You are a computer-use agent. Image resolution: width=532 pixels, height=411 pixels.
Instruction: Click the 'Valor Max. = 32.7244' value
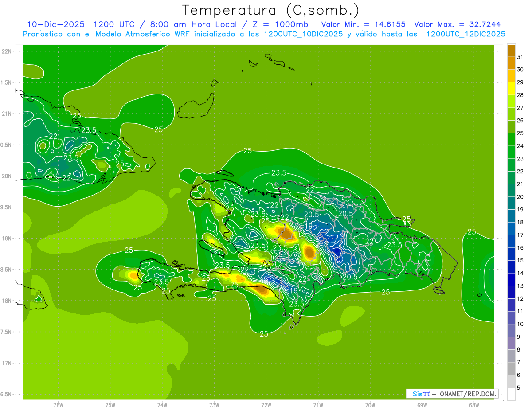coord(458,24)
